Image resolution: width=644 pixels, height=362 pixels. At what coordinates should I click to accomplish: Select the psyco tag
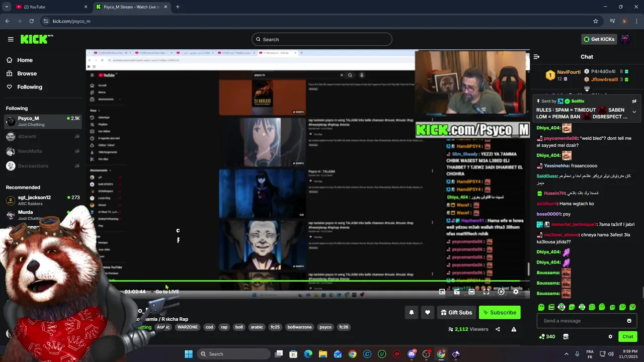(x=326, y=327)
